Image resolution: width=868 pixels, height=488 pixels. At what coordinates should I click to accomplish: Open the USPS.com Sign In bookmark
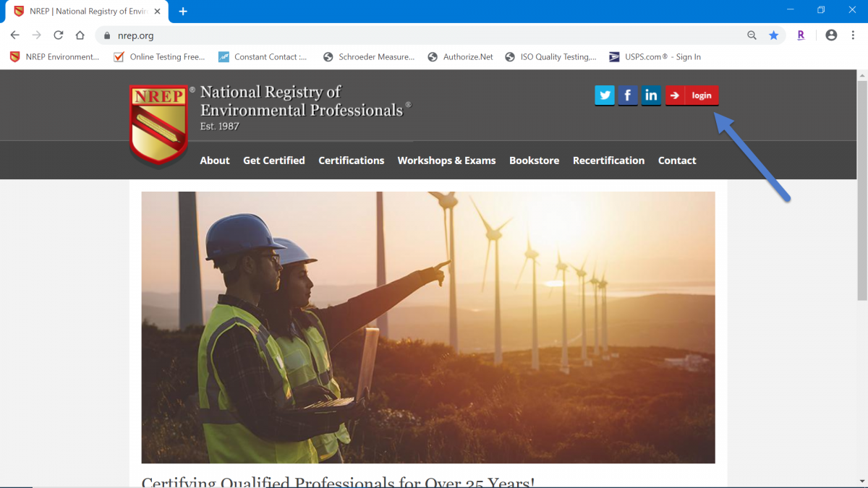pos(655,56)
